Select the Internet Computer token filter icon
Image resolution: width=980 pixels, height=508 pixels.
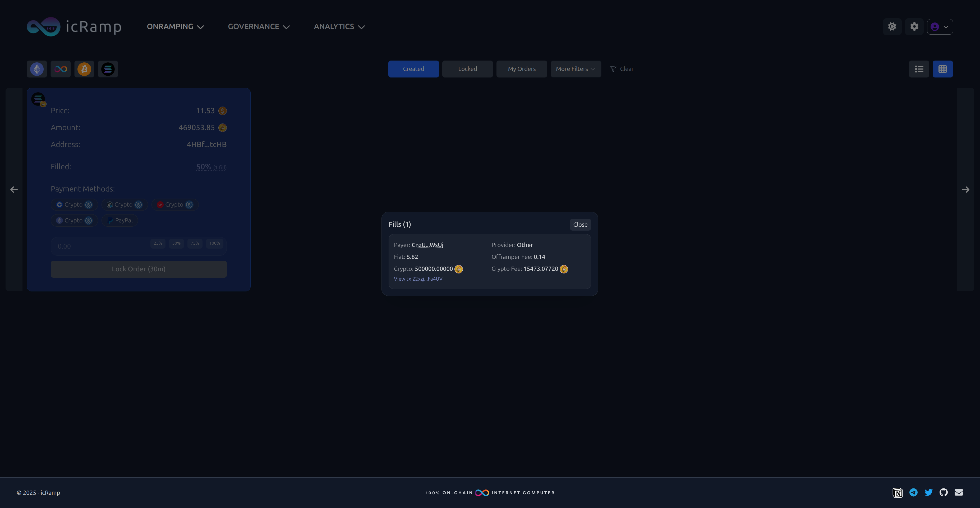pos(61,69)
